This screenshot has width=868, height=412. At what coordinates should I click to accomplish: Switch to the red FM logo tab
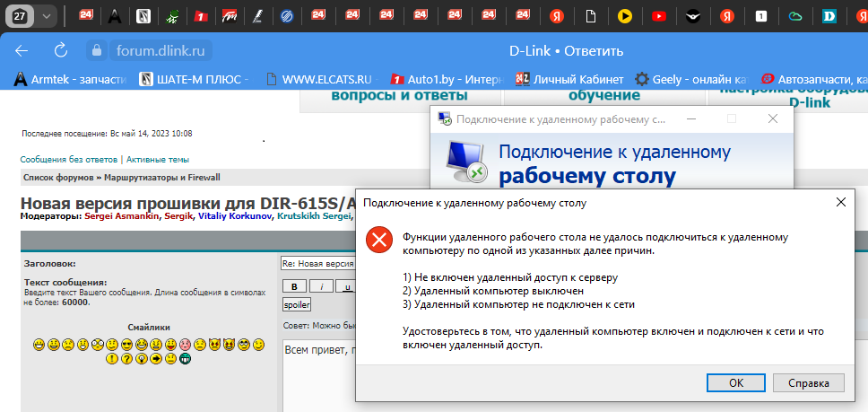pyautogui.click(x=230, y=16)
